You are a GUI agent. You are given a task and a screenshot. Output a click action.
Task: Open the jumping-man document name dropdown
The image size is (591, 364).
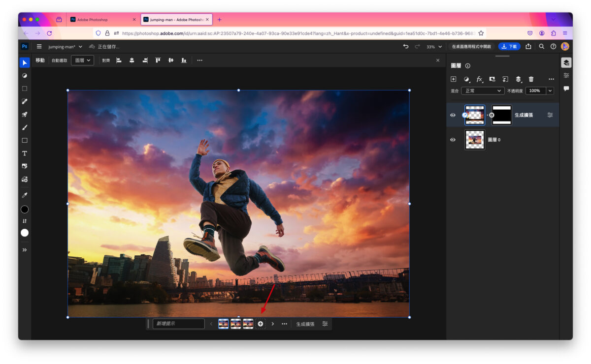pos(65,47)
